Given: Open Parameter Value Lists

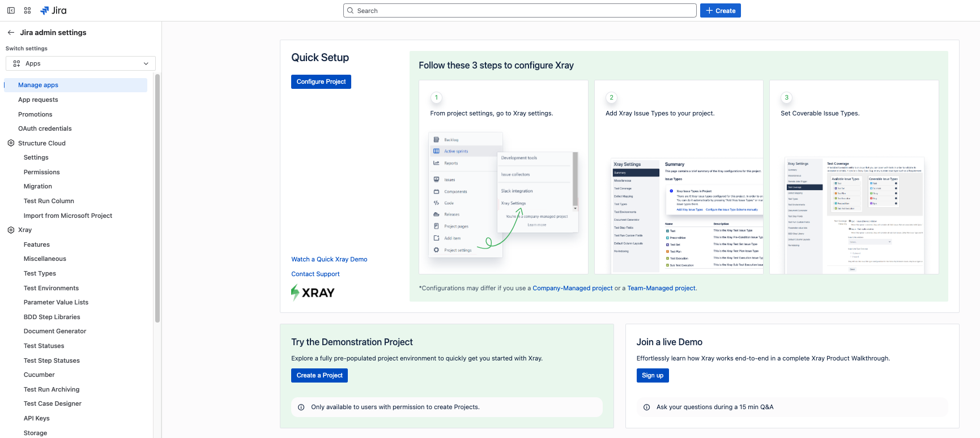Looking at the screenshot, I should [56, 302].
